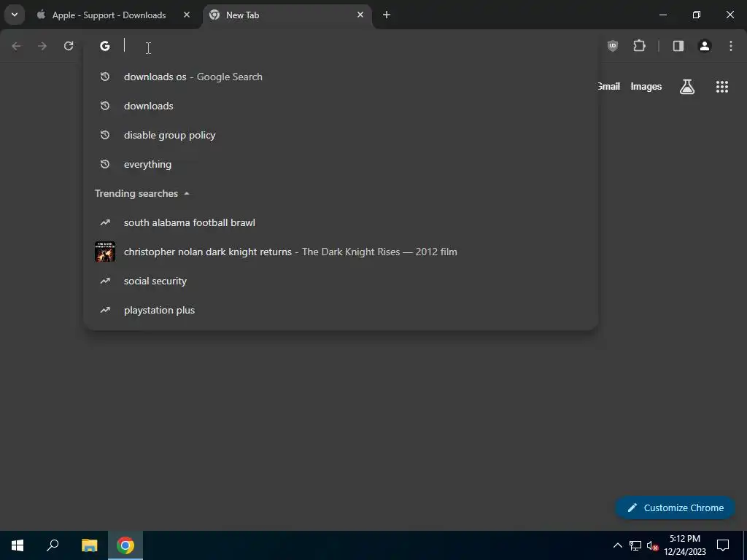
Task: Choose 'disable group policy' suggestion
Action: tap(341, 135)
